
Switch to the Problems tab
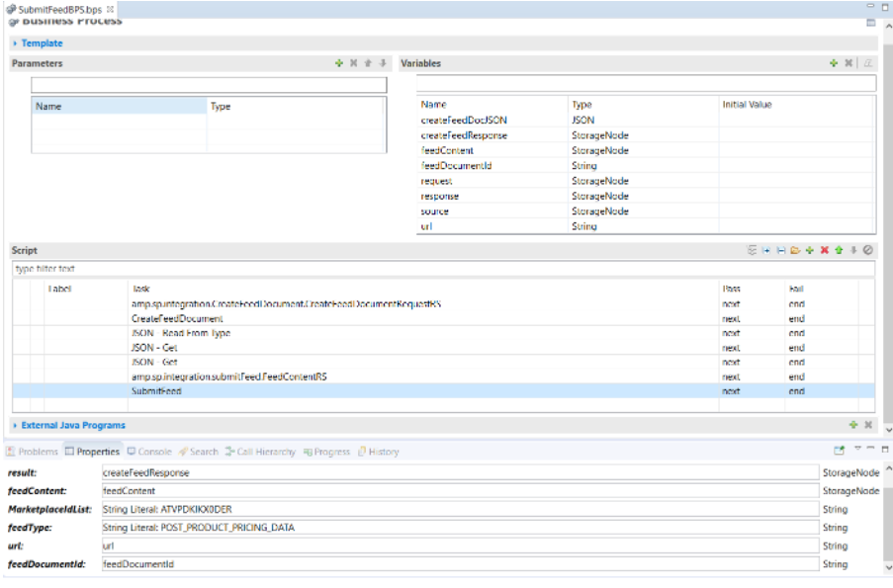click(33, 452)
